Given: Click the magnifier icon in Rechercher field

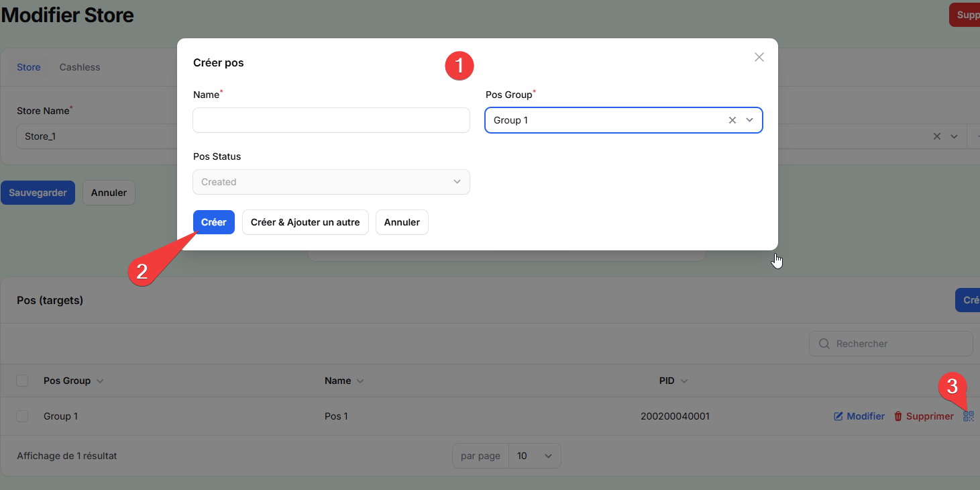Looking at the screenshot, I should pos(824,344).
